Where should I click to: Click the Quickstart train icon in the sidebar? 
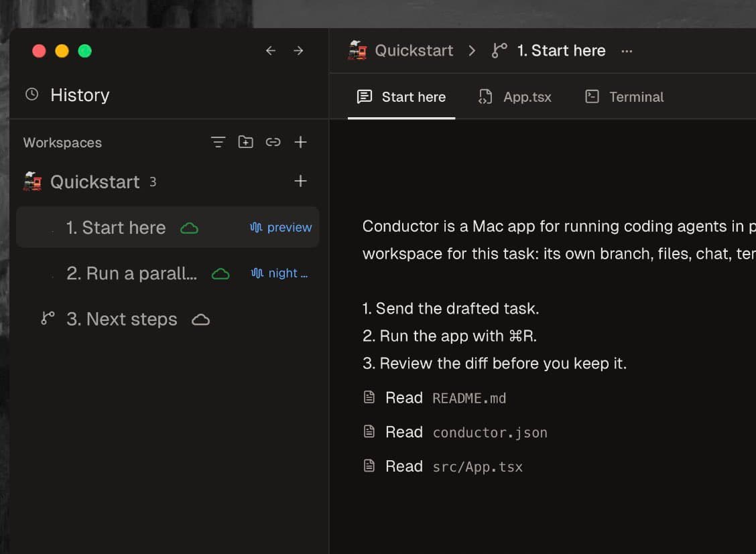click(33, 182)
